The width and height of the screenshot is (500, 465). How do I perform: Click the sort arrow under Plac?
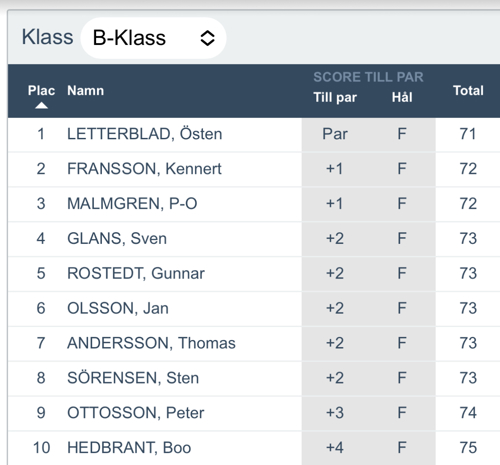pos(41,106)
